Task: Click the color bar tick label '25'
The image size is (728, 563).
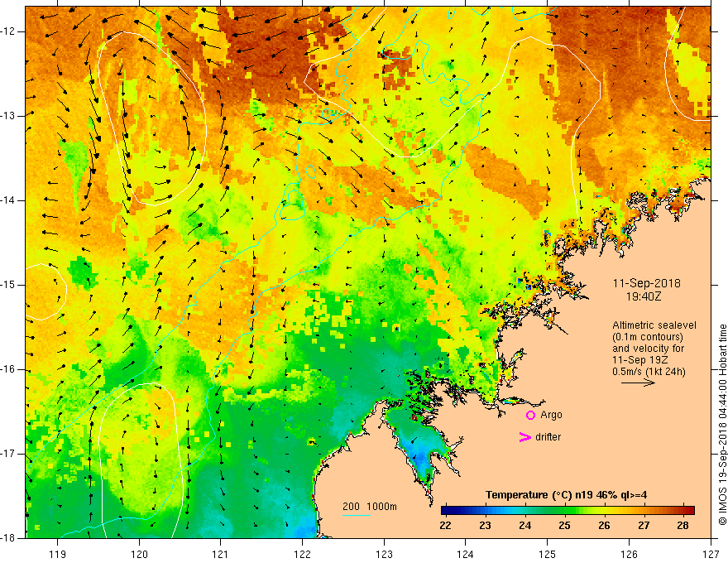Action: click(x=564, y=526)
